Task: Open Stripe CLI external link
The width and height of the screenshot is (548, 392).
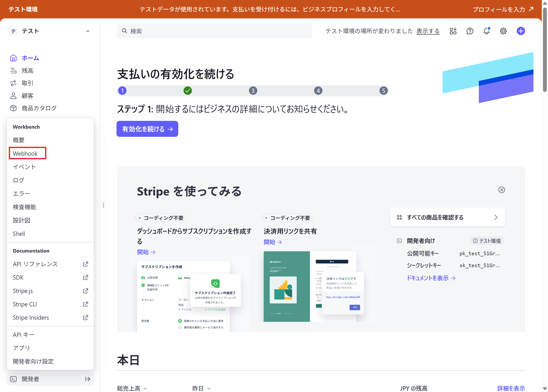Action: (x=50, y=304)
